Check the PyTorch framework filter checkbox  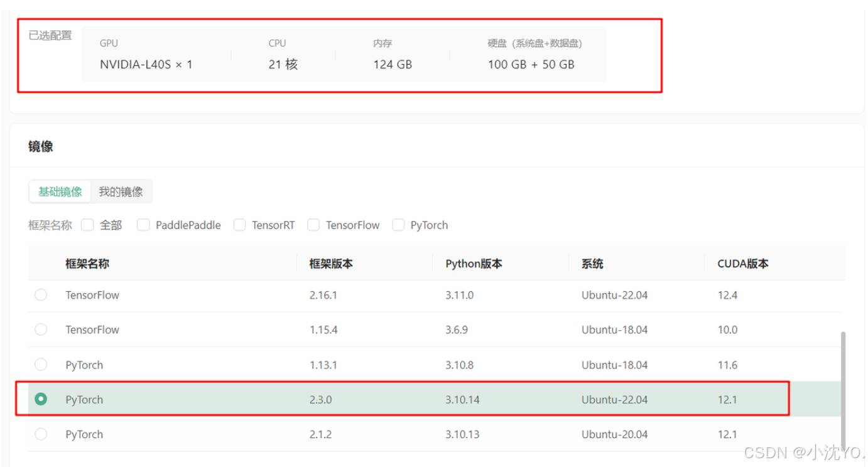pyautogui.click(x=398, y=225)
